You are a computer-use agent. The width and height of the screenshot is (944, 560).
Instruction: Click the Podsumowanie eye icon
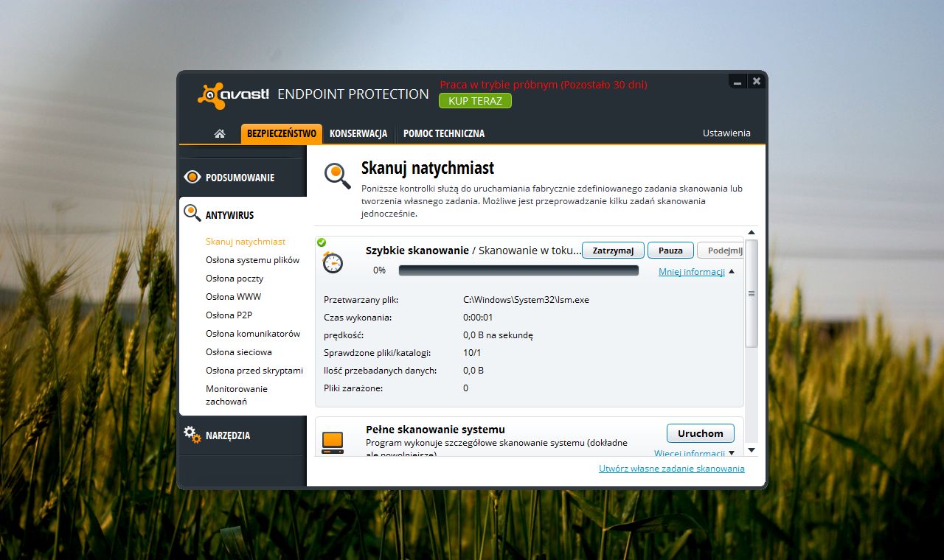tap(192, 177)
